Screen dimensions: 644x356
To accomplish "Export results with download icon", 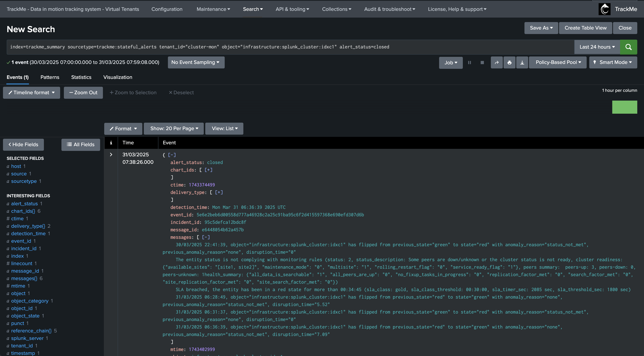I will click(x=522, y=63).
